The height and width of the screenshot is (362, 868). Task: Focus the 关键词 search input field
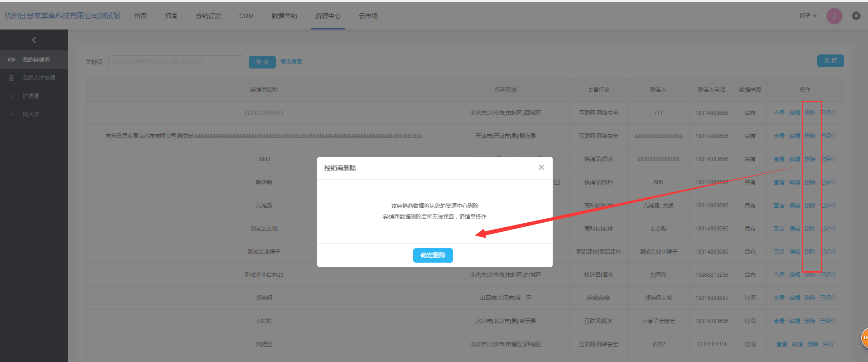coord(176,62)
